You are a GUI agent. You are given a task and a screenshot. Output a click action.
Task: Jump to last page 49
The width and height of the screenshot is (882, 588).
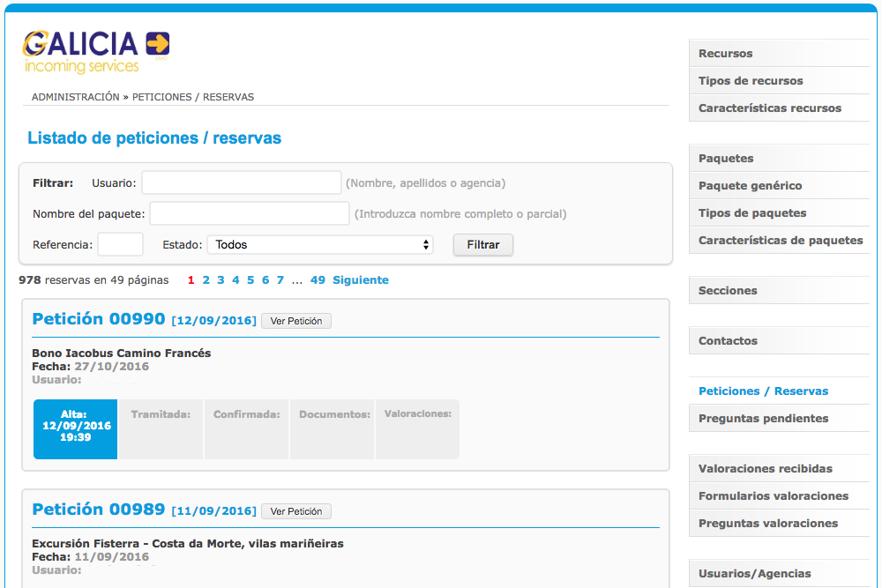(318, 280)
